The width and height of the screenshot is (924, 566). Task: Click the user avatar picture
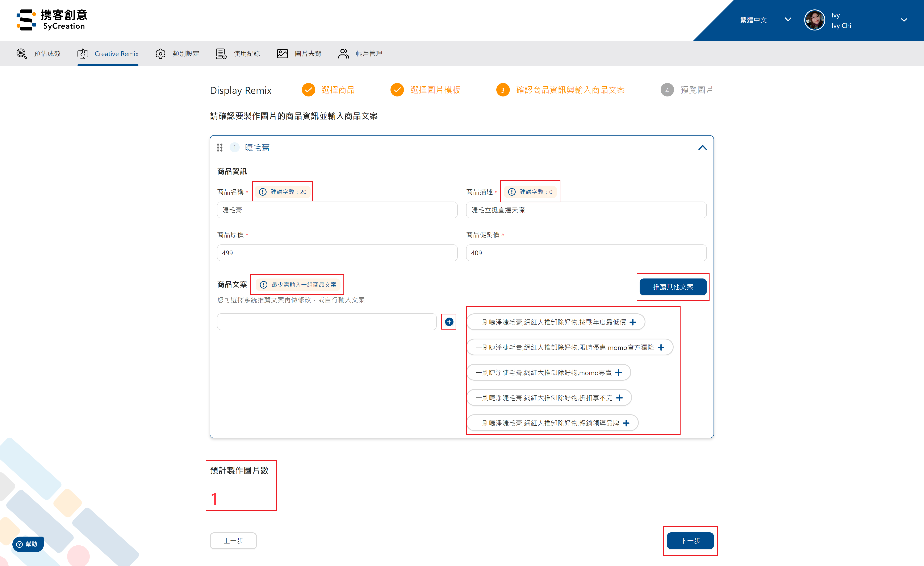(814, 20)
